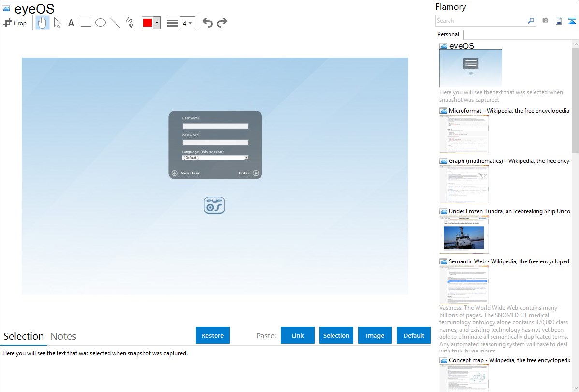Click the scroll down arrow of snapshot list
This screenshot has width=579, height=392.
pyautogui.click(x=575, y=388)
